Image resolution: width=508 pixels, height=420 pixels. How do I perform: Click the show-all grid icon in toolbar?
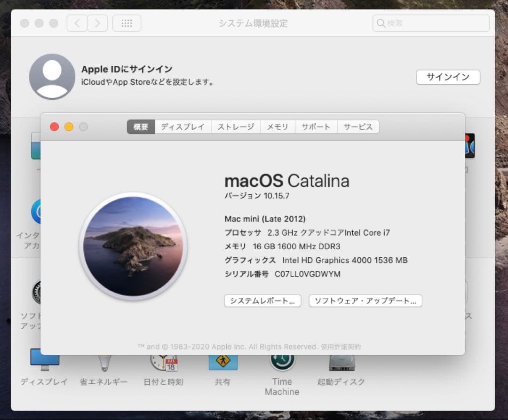pyautogui.click(x=126, y=23)
